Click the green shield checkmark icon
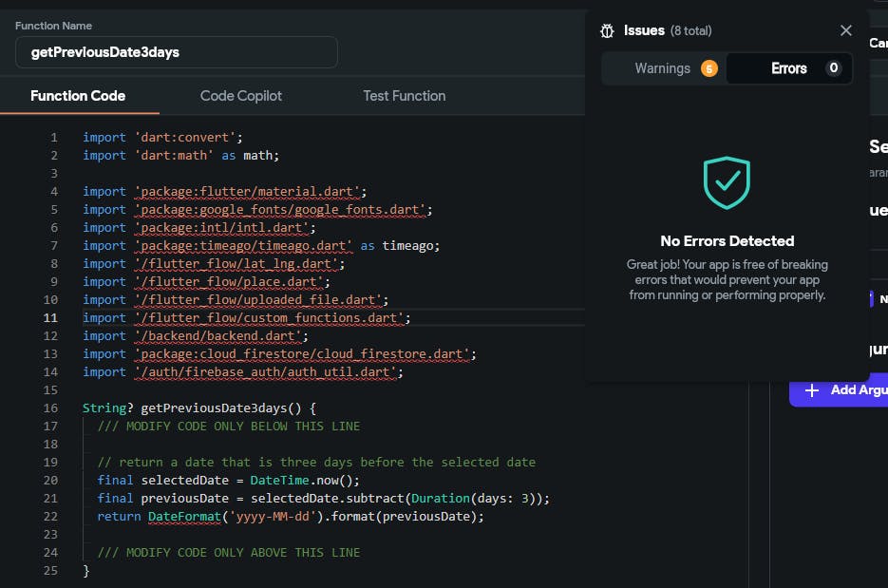 tap(727, 183)
